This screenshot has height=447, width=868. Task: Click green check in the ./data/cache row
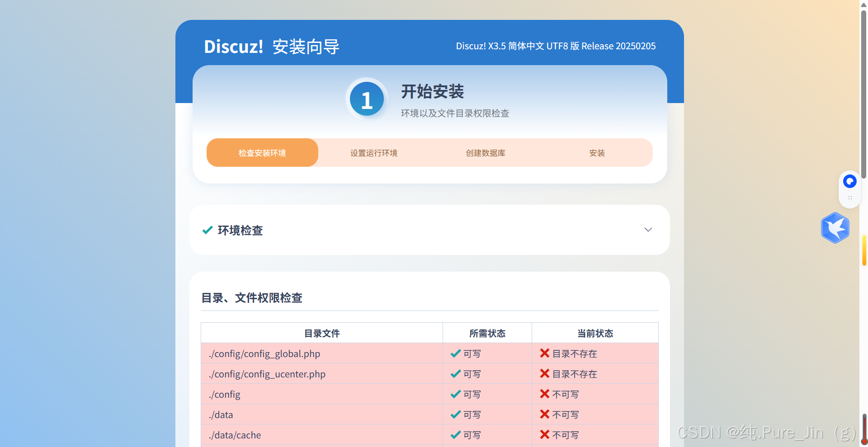point(456,435)
